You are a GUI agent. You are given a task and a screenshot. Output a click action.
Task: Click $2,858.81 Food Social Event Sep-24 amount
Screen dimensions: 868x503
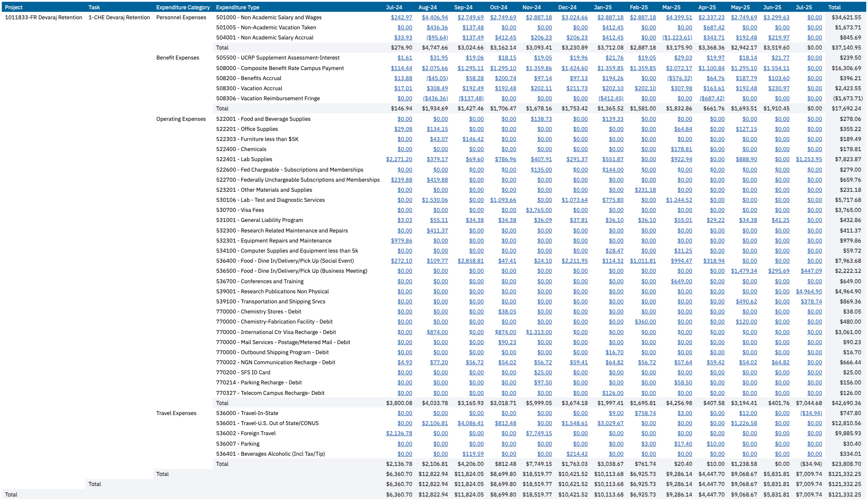[x=471, y=261]
